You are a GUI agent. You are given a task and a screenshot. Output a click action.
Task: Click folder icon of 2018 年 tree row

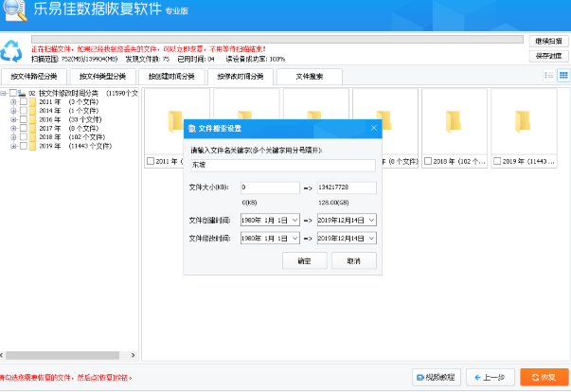(x=32, y=137)
